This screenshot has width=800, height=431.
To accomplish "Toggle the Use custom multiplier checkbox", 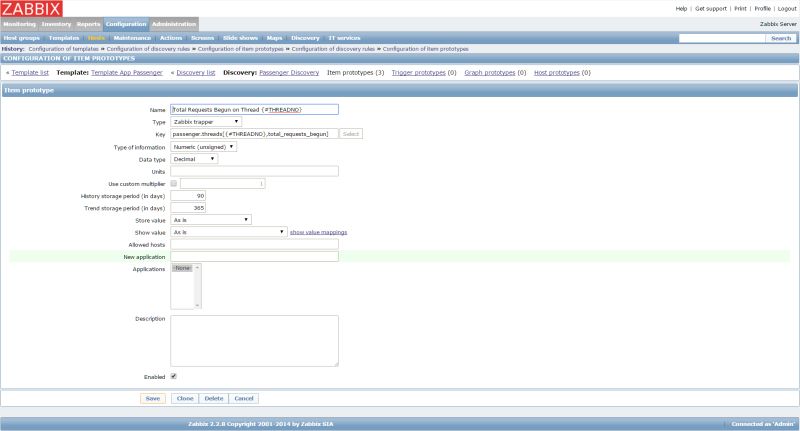I will tap(173, 184).
